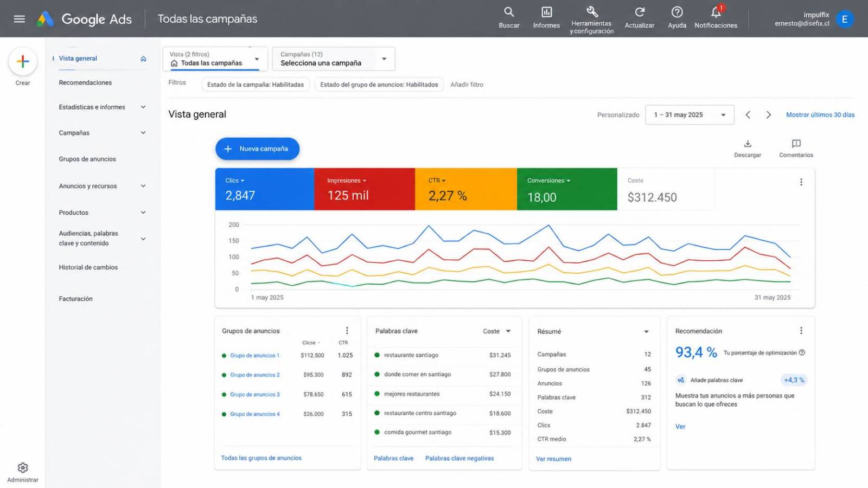
Task: Open Herramientas y configuración wrench
Action: (592, 11)
